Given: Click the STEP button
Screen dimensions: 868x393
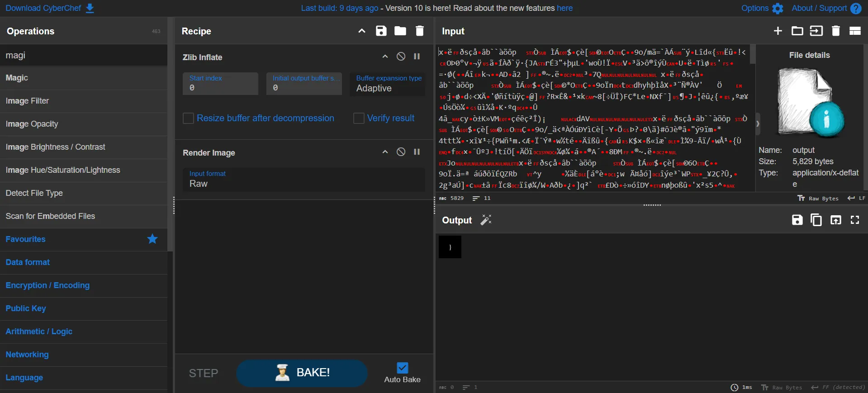Looking at the screenshot, I should [203, 373].
